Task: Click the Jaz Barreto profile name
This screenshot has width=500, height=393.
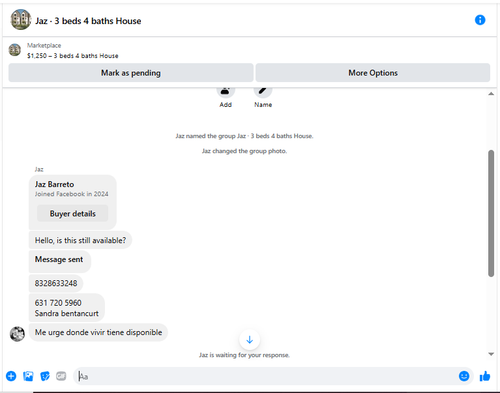Action: [54, 184]
